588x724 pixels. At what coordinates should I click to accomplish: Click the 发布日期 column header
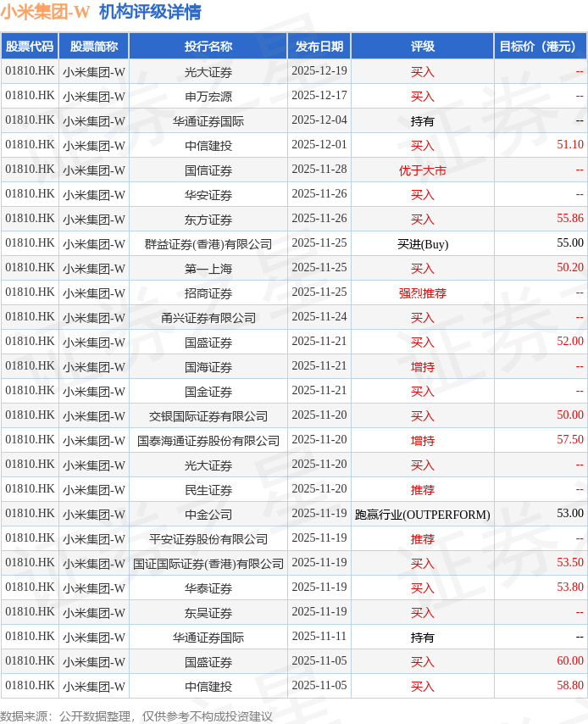click(319, 46)
